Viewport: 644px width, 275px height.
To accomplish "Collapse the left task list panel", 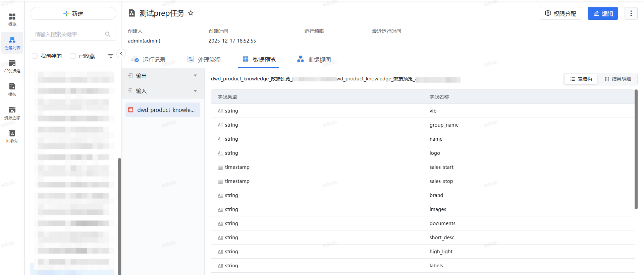I will (x=121, y=54).
